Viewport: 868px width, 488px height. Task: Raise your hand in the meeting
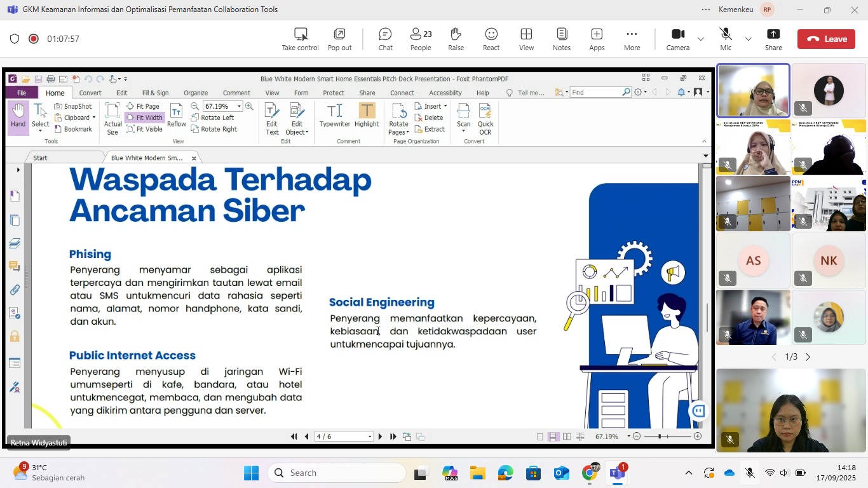pyautogui.click(x=456, y=39)
